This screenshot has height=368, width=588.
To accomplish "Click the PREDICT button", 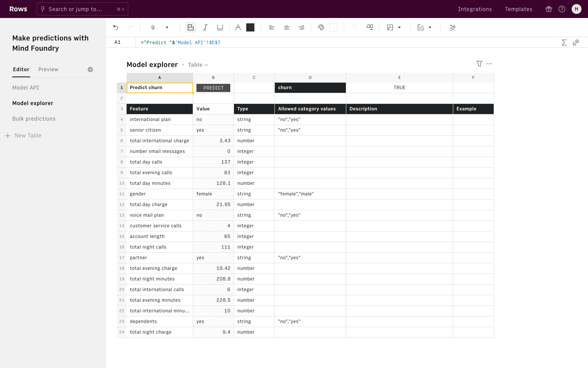I will point(213,88).
